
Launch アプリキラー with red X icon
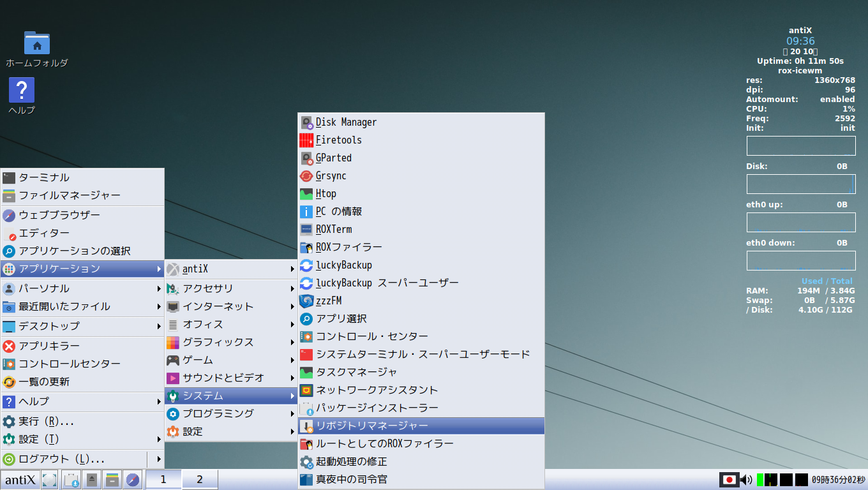(82, 346)
